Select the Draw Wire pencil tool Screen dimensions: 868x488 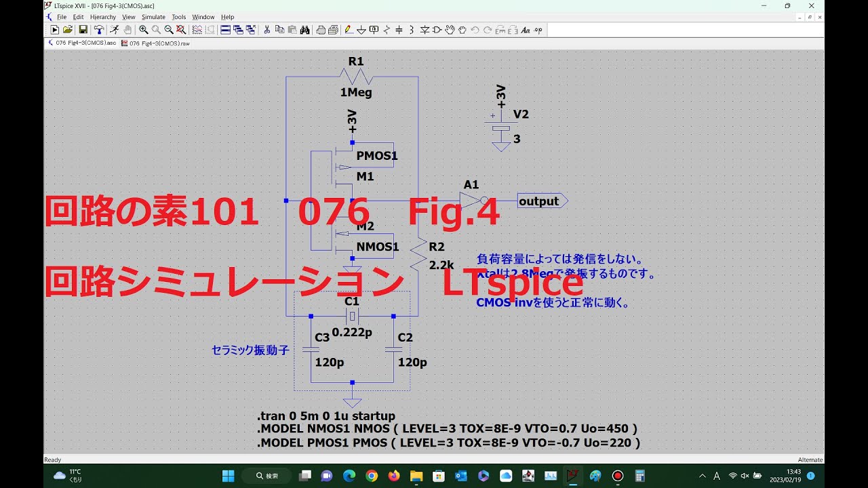[349, 30]
